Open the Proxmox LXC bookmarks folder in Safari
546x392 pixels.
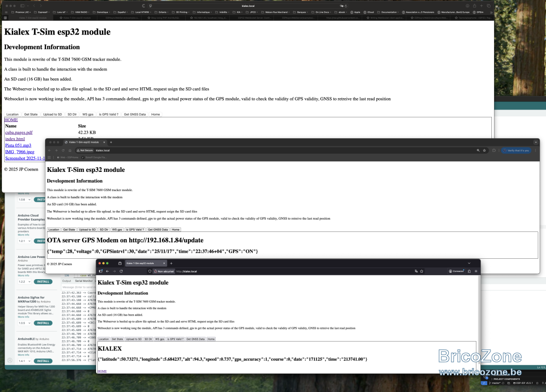(21, 12)
